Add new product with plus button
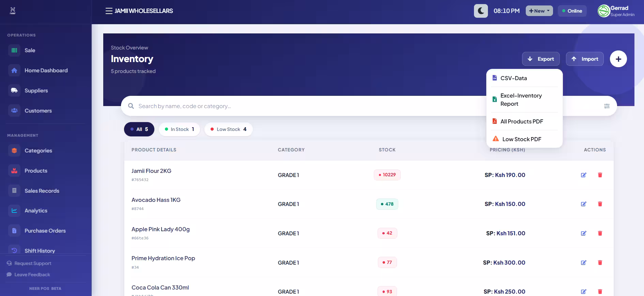Screen dimensions: 644x296 [618, 59]
